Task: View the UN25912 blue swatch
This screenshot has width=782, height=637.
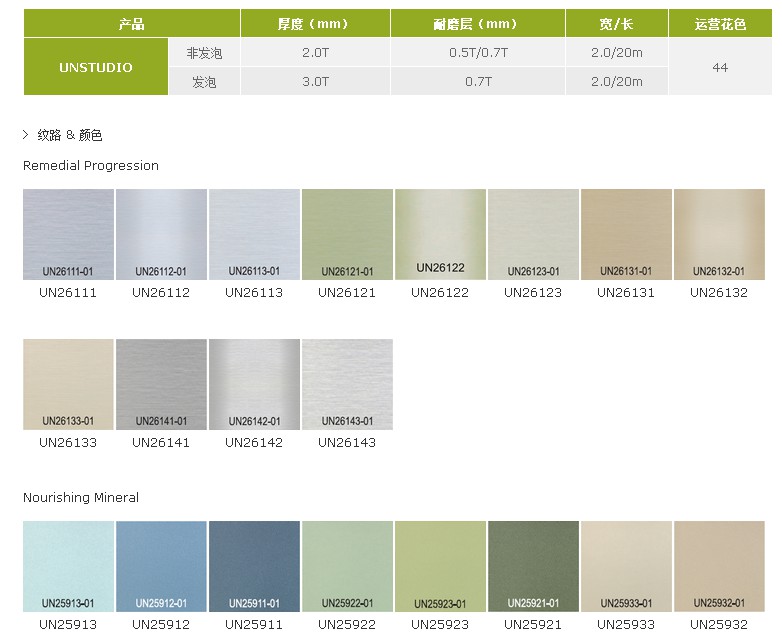Action: pos(161,567)
